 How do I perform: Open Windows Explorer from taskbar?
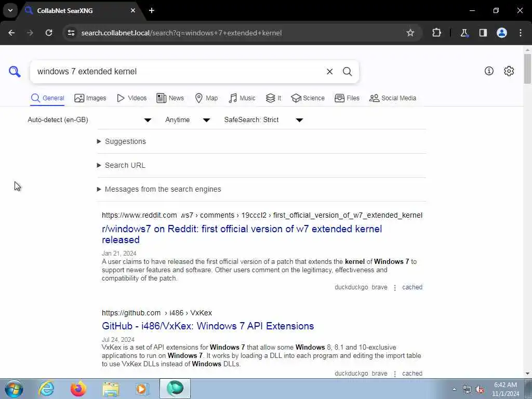(x=111, y=389)
